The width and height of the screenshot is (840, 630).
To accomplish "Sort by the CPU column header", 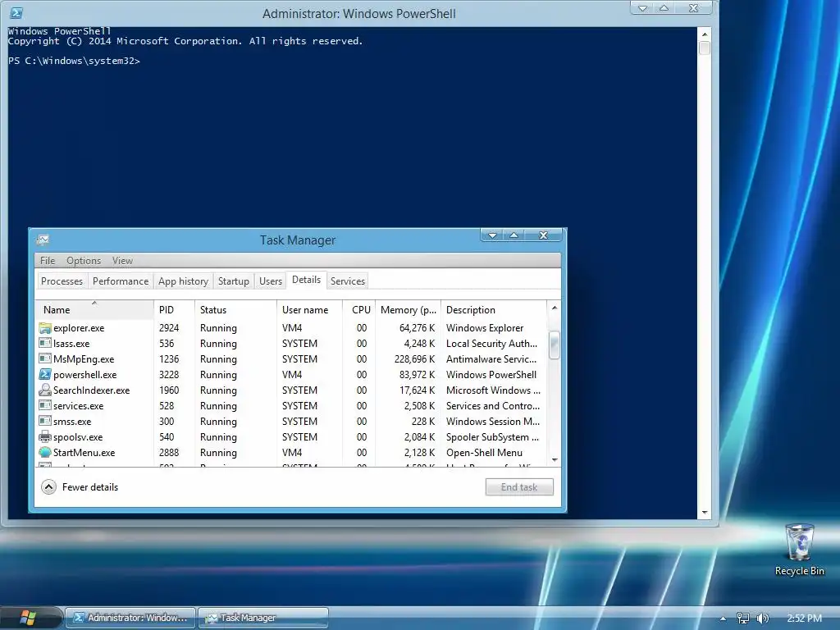I will (x=359, y=309).
